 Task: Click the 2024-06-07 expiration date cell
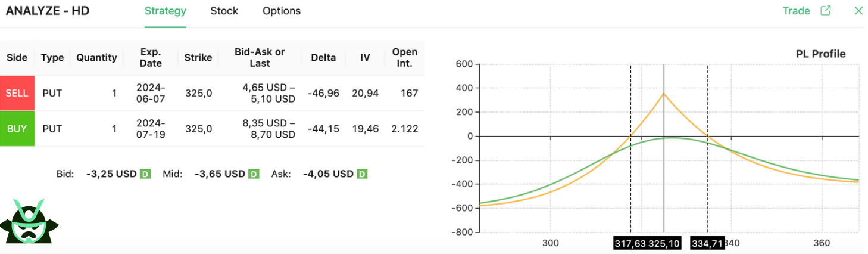(x=151, y=93)
